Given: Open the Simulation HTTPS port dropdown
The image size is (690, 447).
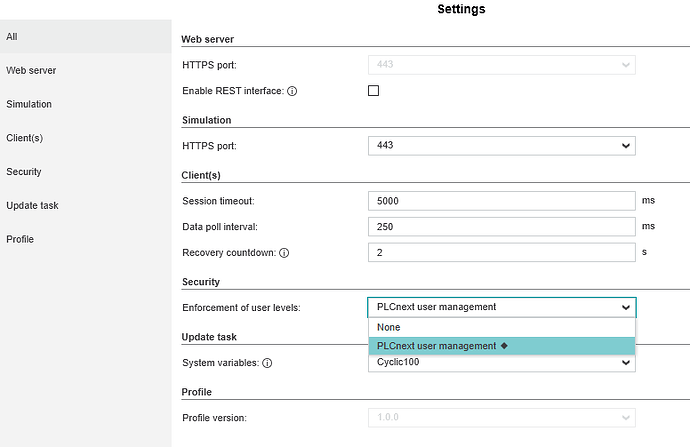Looking at the screenshot, I should pyautogui.click(x=501, y=146).
